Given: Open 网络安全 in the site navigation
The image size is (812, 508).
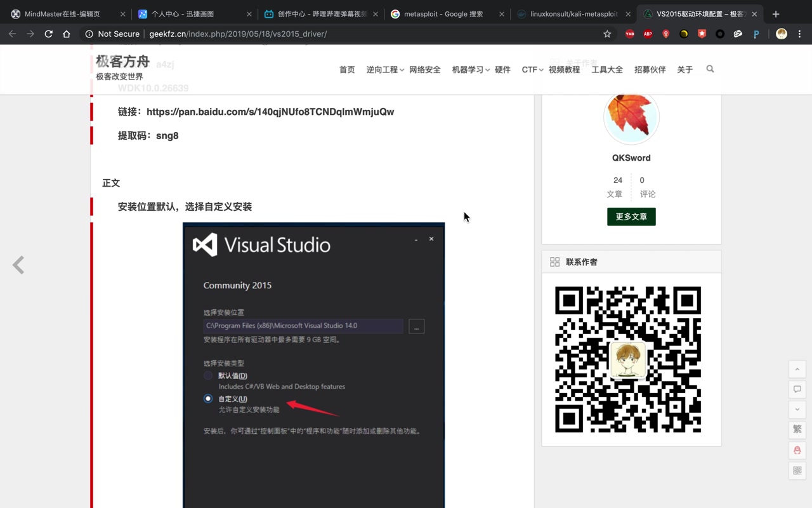Looking at the screenshot, I should pyautogui.click(x=425, y=70).
